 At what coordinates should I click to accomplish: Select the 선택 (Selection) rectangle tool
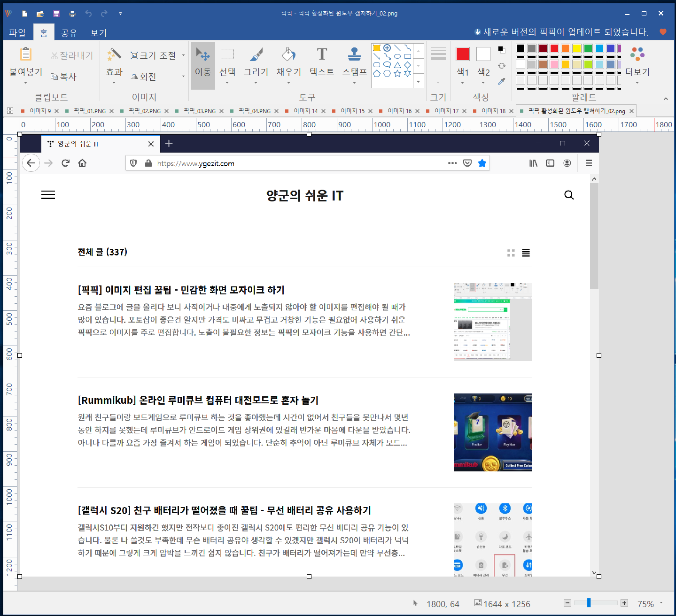(x=227, y=62)
